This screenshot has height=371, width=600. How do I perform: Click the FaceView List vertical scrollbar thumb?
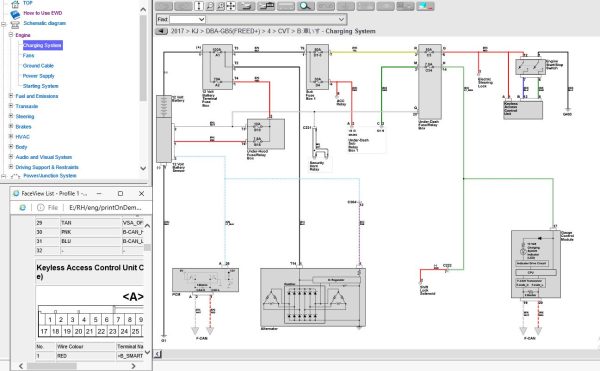[147, 247]
